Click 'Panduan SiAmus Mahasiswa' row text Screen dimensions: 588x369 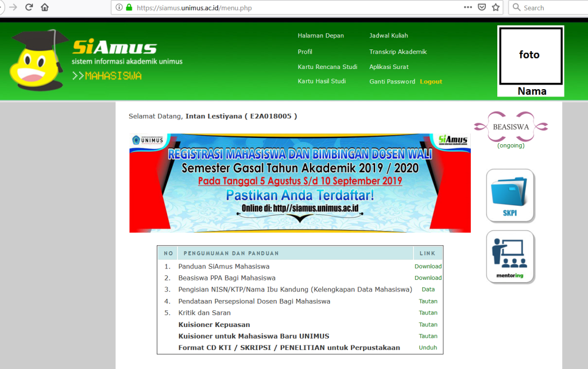[x=224, y=267]
